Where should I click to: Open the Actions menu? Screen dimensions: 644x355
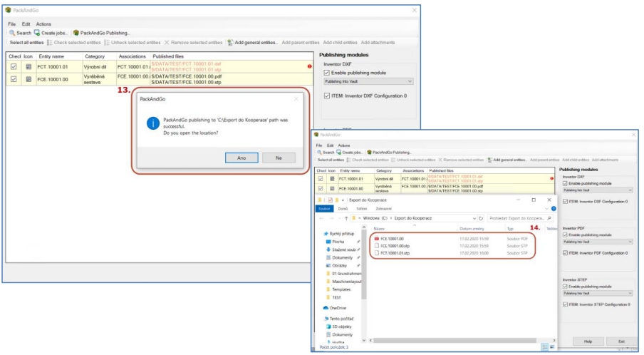pyautogui.click(x=43, y=24)
